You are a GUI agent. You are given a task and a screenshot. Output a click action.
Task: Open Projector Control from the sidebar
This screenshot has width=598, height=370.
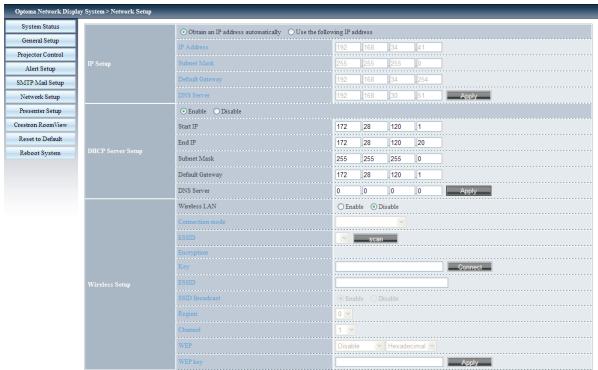tap(40, 55)
